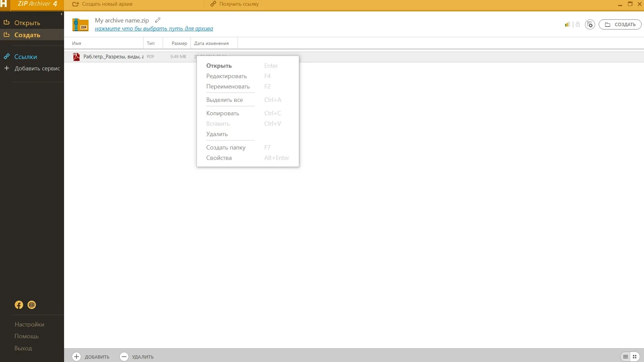Image resolution: width=644 pixels, height=362 pixels.
Task: Sort by 'Размер' column header
Action: (x=179, y=43)
